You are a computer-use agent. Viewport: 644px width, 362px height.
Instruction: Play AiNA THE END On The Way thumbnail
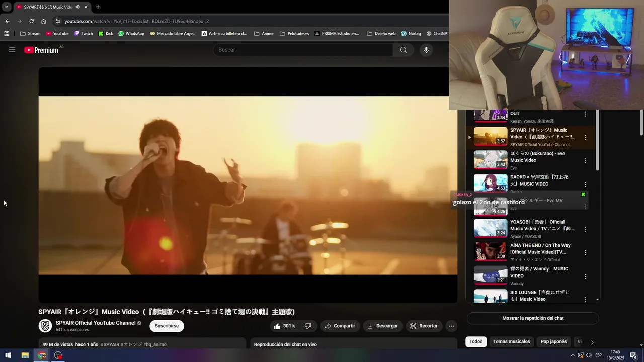(x=491, y=251)
